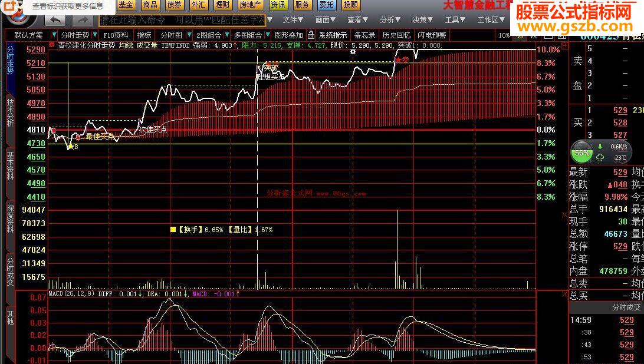
Task: Select the 2图组合 toolbar item
Action: point(209,35)
